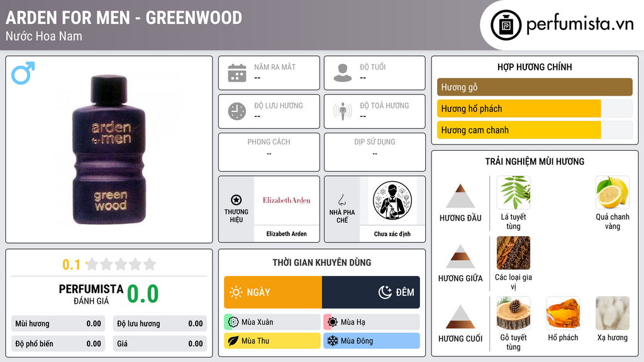The image size is (644, 362).
Task: Click the Thời gian khuyên dùng heading
Action: (322, 262)
